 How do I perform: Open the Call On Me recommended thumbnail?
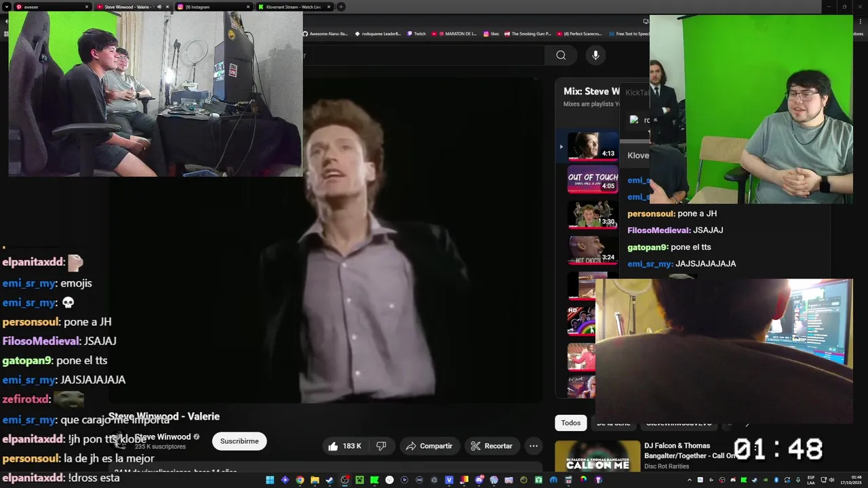597,456
